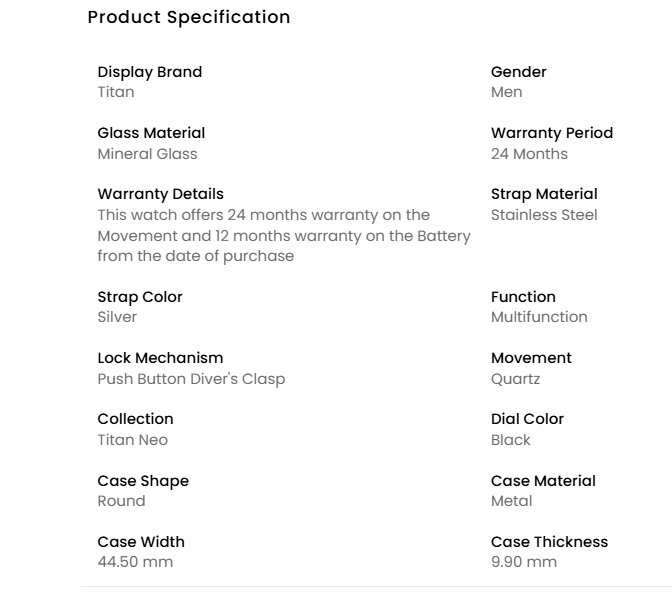
Task: Click the Glass Material label
Action: pyautogui.click(x=151, y=133)
